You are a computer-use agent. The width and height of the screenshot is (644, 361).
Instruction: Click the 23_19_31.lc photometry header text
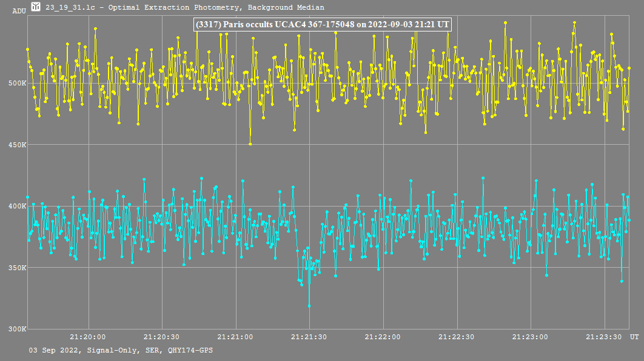184,8
